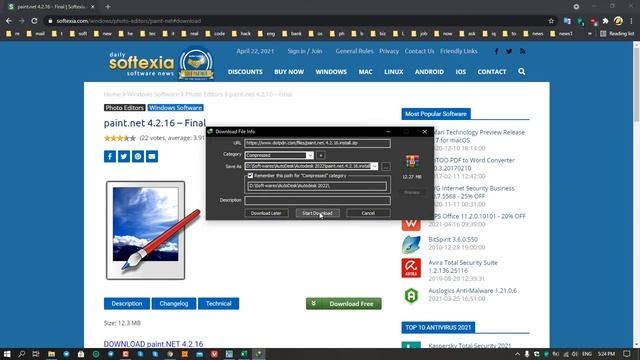The width and height of the screenshot is (640, 360).
Task: Open the DISCOUNTS menu
Action: point(245,72)
